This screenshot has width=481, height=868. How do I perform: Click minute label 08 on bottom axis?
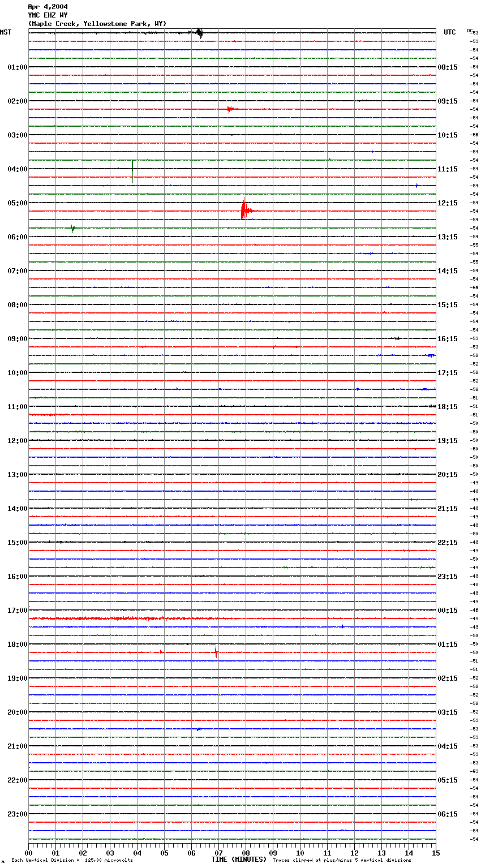coord(246,853)
